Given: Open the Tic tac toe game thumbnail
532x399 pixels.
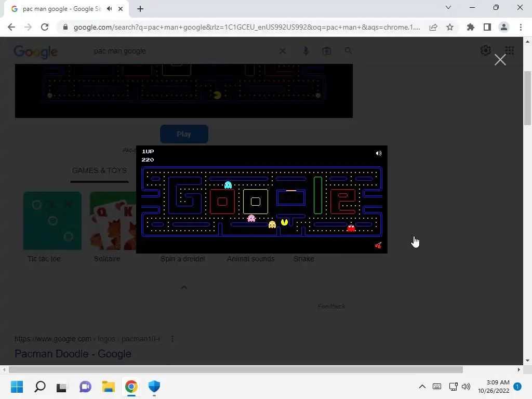Looking at the screenshot, I should [52, 221].
